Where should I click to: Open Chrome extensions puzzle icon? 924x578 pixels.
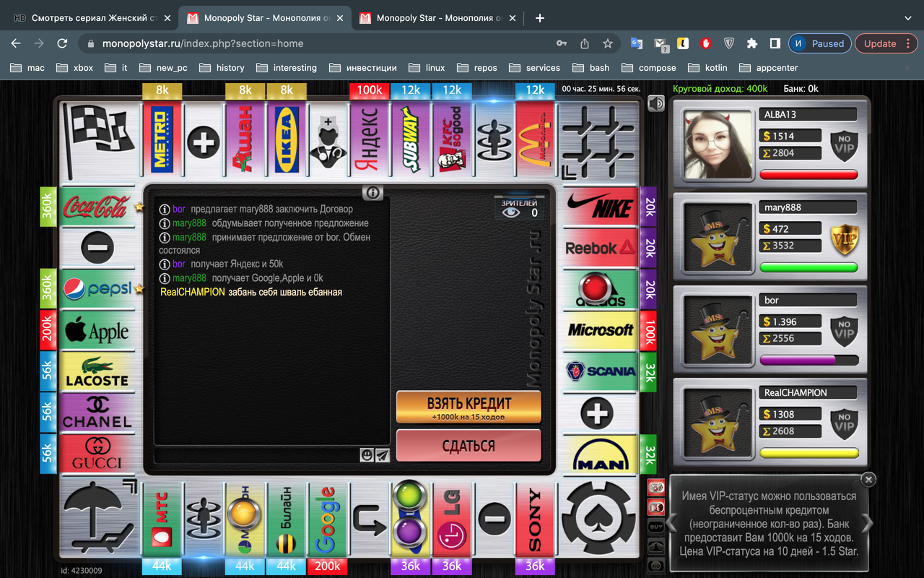(751, 43)
